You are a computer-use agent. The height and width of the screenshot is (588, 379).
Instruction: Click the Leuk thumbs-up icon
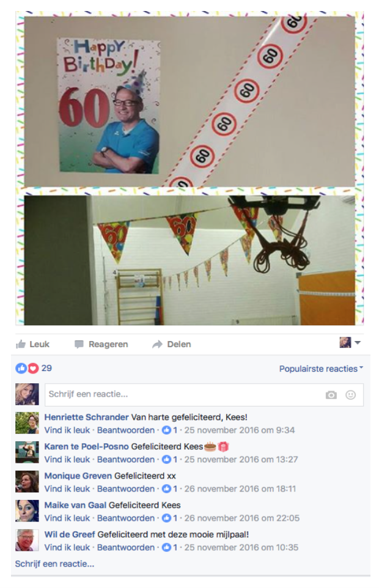[x=21, y=344]
